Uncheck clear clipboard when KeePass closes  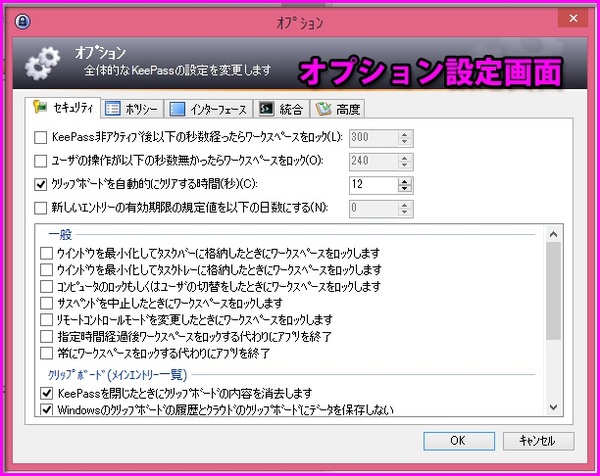(46, 393)
